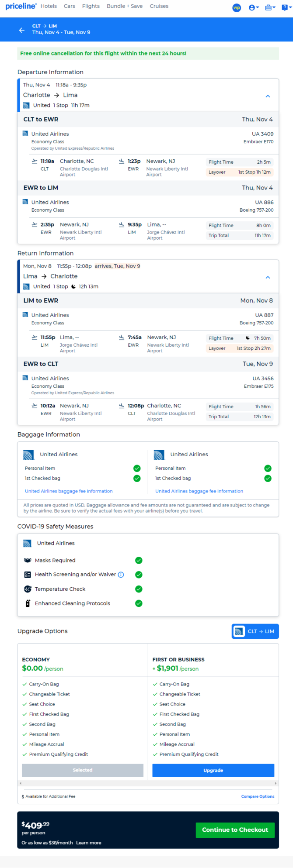Click flight number UA 887

click(x=265, y=315)
